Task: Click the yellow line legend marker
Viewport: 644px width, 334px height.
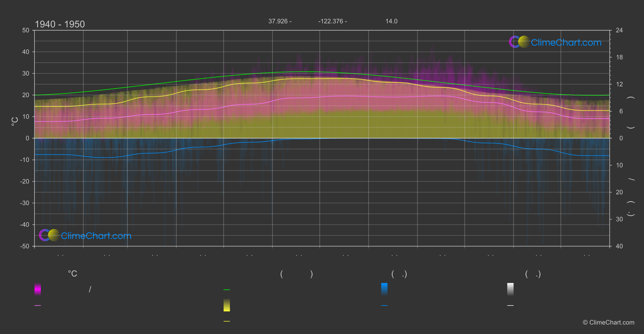Action: pyautogui.click(x=227, y=321)
